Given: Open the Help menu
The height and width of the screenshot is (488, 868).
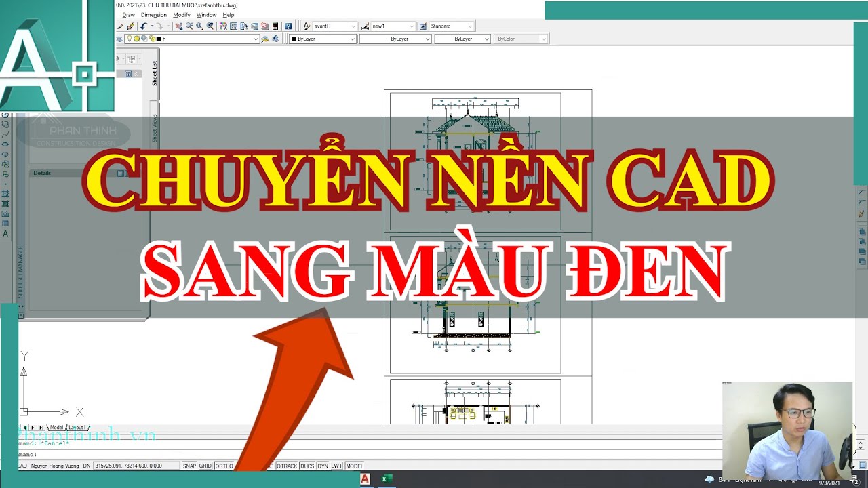Looking at the screenshot, I should tap(229, 15).
